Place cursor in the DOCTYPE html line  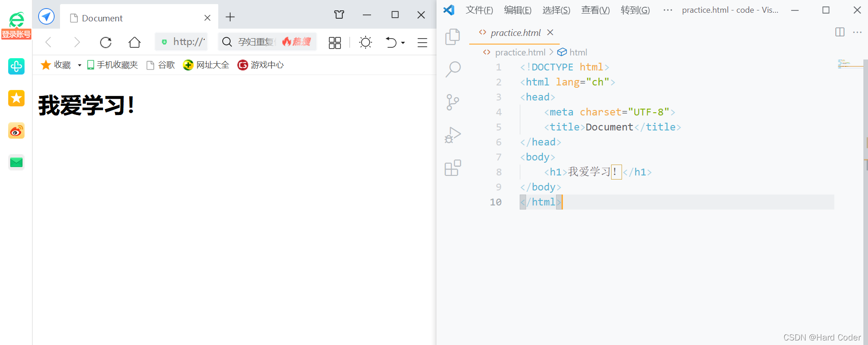click(564, 67)
